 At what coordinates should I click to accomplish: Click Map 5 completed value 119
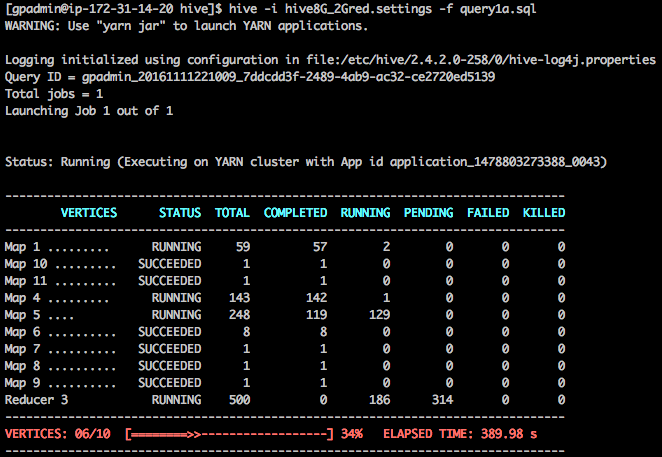point(317,315)
